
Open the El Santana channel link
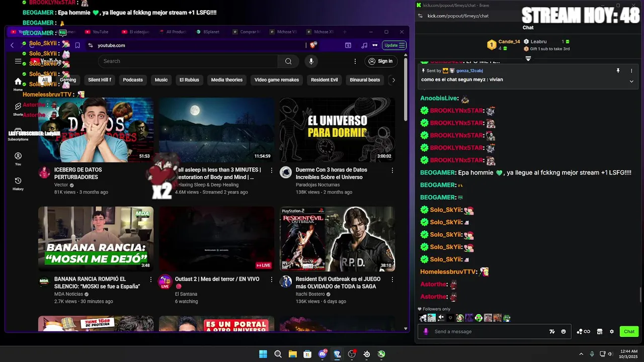pyautogui.click(x=186, y=294)
